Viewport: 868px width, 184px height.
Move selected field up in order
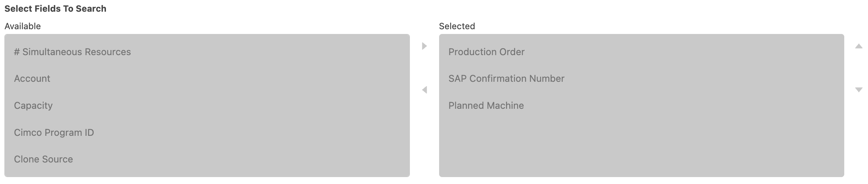point(859,46)
